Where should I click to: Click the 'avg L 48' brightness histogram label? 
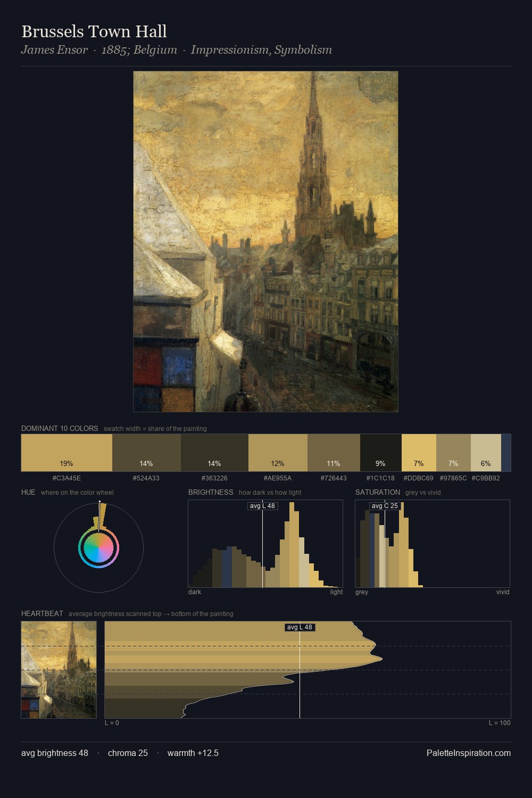tap(262, 506)
